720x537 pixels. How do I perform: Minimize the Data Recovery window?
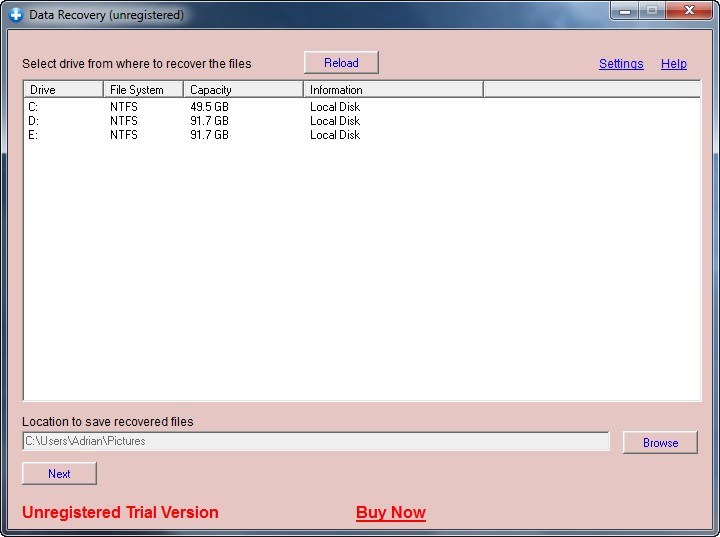point(624,11)
